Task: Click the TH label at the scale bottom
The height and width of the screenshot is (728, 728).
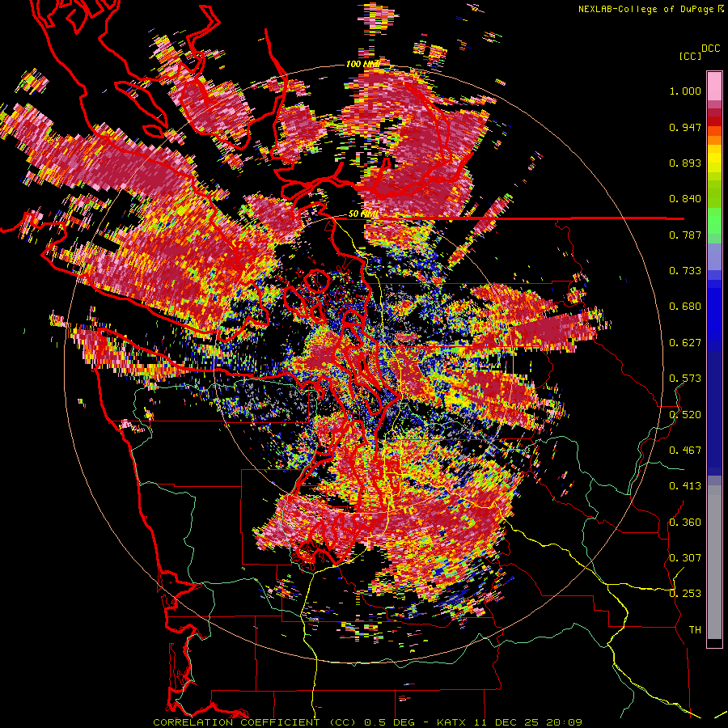Action: 695,630
